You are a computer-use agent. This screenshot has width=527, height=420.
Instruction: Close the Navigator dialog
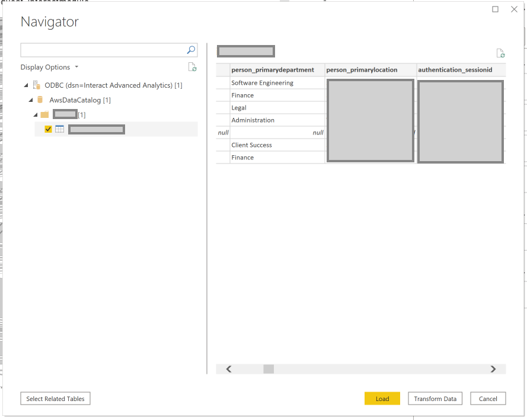click(x=514, y=9)
